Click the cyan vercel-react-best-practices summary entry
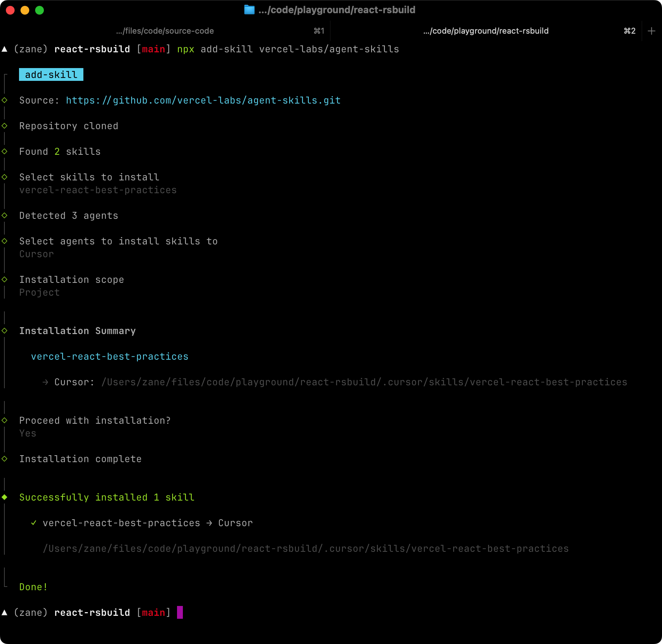The width and height of the screenshot is (662, 644). click(110, 356)
